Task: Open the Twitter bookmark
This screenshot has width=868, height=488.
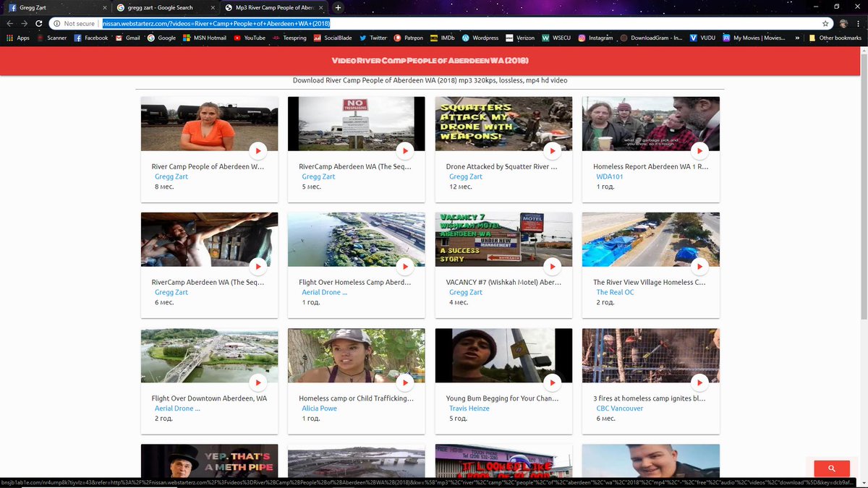Action: coord(373,38)
